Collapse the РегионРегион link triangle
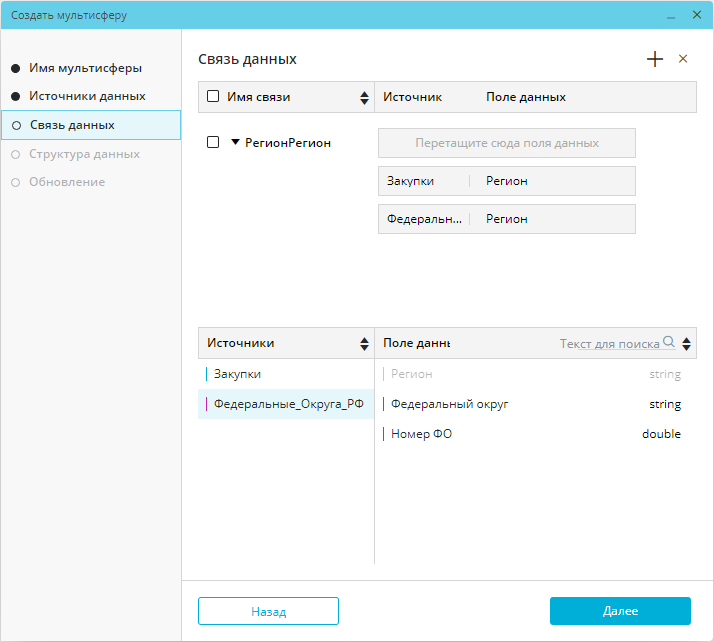This screenshot has height=642, width=714. pyautogui.click(x=236, y=142)
